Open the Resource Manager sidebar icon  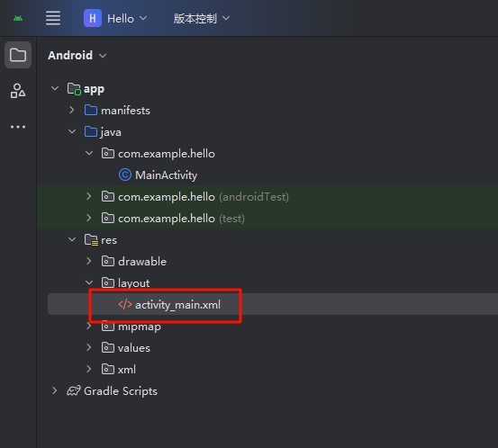pos(18,91)
